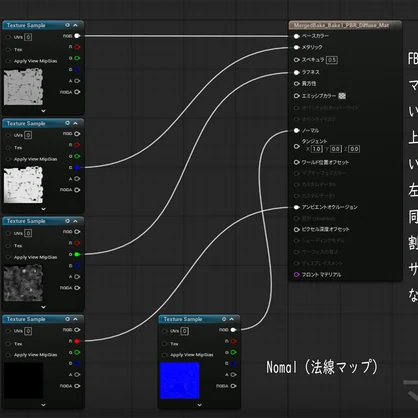Open the エミッシブカラー color swatch

(342, 96)
